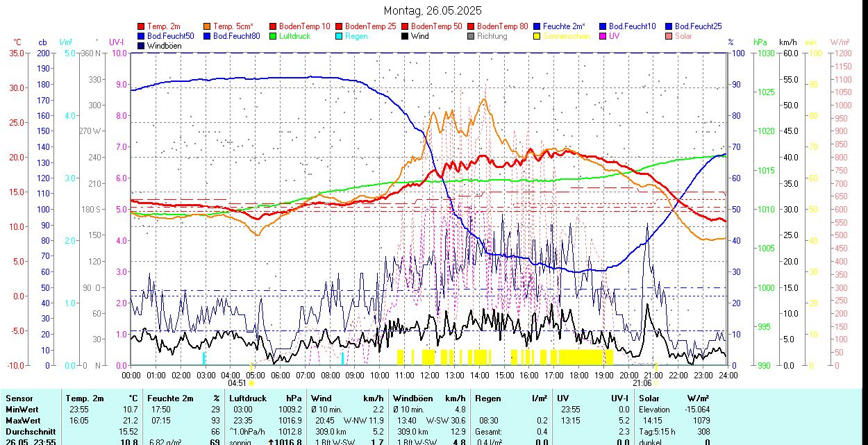Click the 12:00 time axis label

tap(429, 375)
